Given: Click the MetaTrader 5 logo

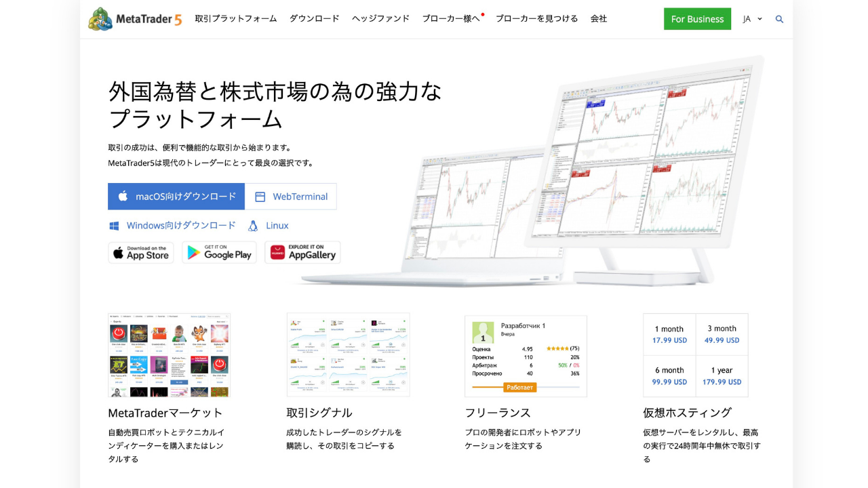Looking at the screenshot, I should click(x=135, y=19).
